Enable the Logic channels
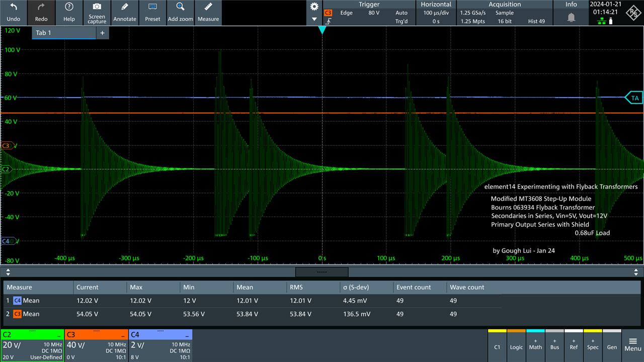644x362 pixels. click(516, 345)
